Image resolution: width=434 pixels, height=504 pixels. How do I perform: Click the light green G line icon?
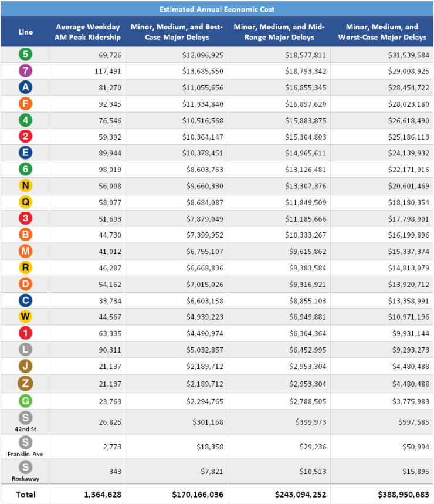click(x=26, y=401)
